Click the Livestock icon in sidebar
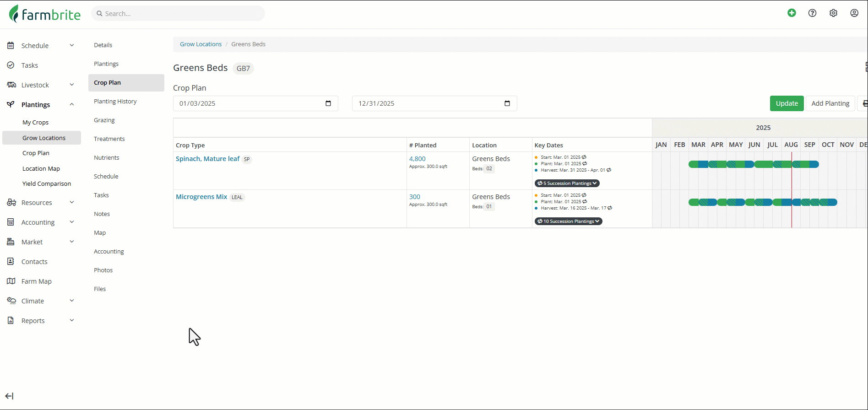Screen dimensions: 868x410 pos(11,85)
